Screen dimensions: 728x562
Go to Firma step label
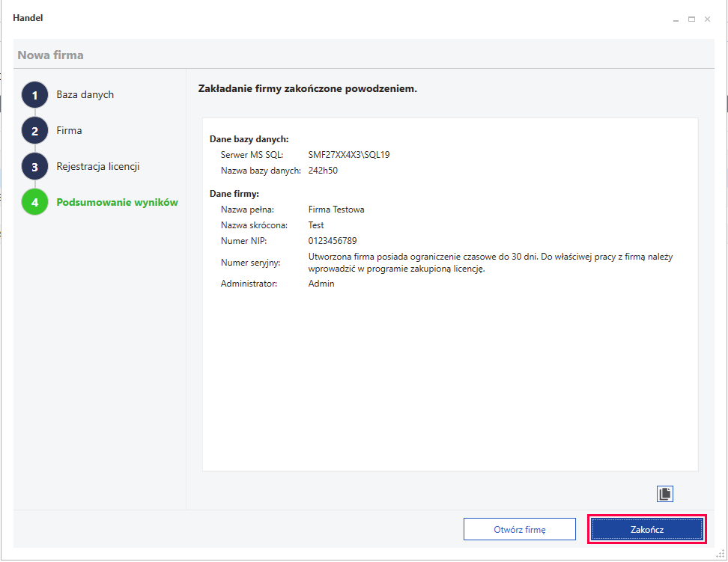(x=69, y=130)
